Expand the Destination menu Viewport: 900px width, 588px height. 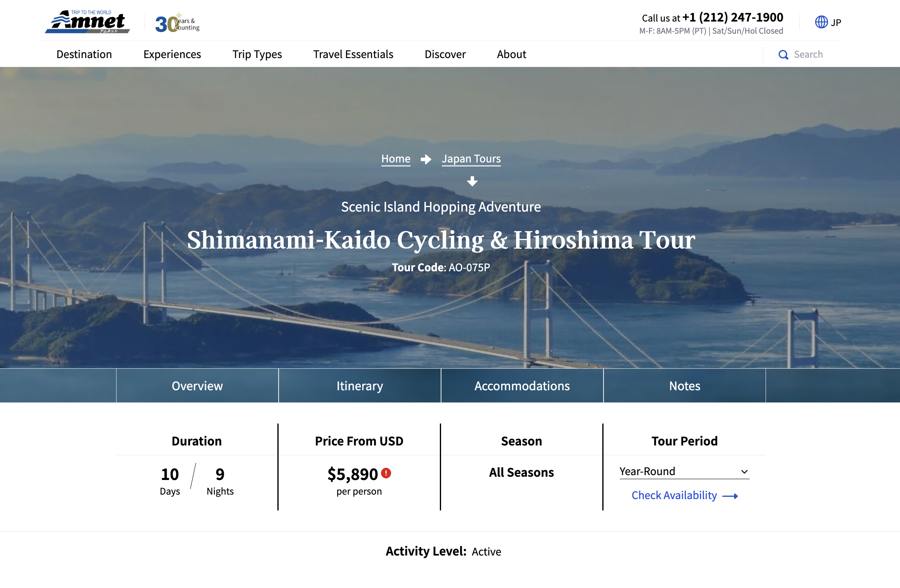pyautogui.click(x=84, y=54)
